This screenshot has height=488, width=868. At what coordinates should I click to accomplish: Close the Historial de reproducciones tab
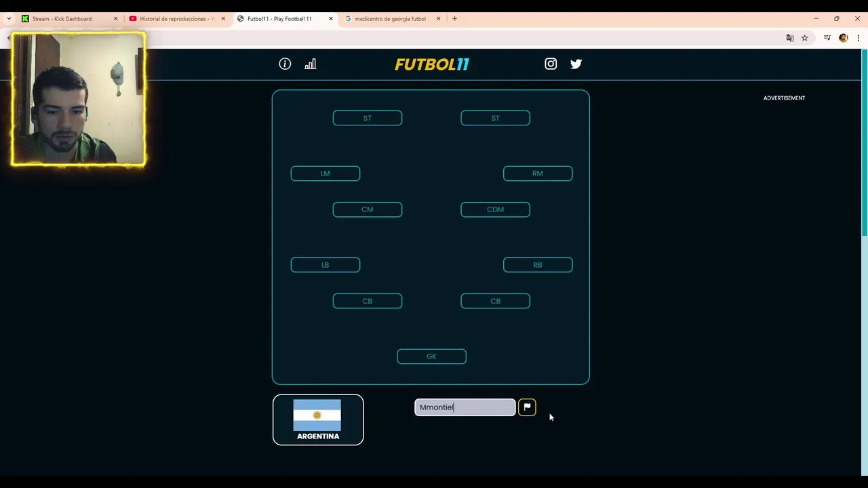[223, 19]
